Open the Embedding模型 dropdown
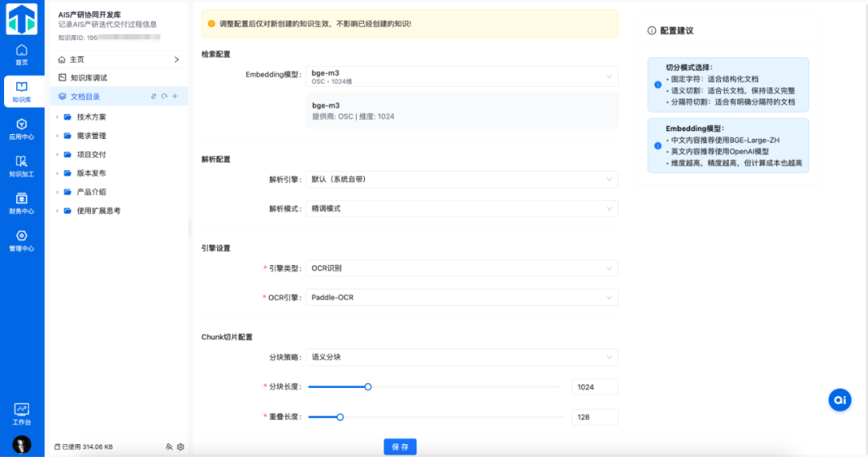 coord(461,77)
